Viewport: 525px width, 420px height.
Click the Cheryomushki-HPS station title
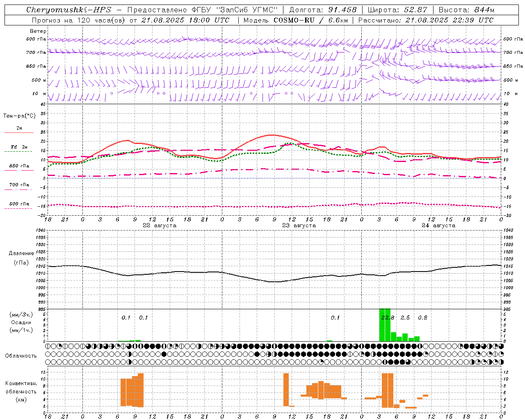68,10
